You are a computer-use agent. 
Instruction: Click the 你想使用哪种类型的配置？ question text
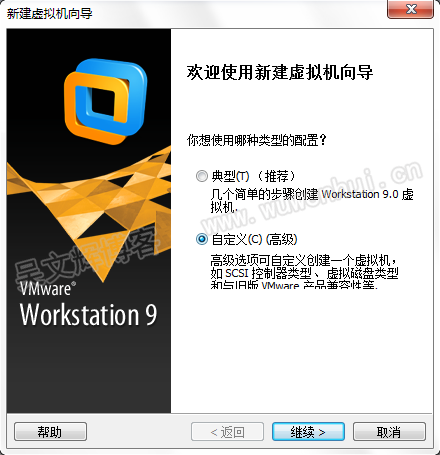tap(256, 140)
